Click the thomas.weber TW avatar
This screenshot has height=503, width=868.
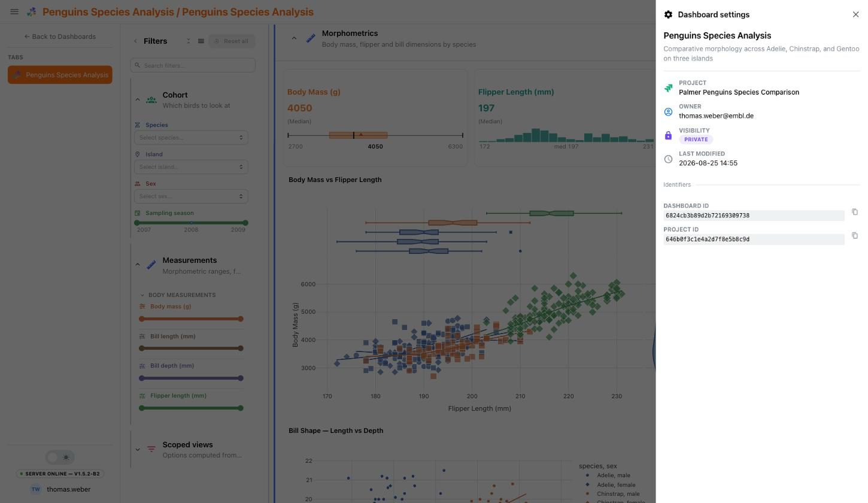click(x=35, y=489)
